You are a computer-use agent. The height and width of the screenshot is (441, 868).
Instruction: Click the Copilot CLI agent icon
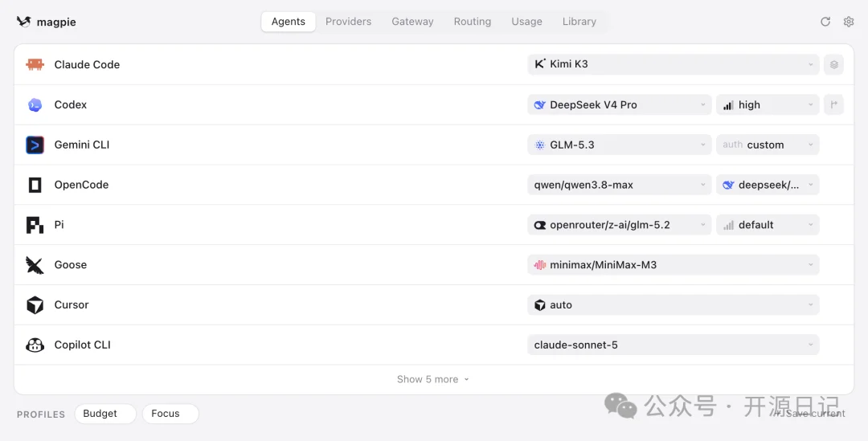pyautogui.click(x=35, y=345)
